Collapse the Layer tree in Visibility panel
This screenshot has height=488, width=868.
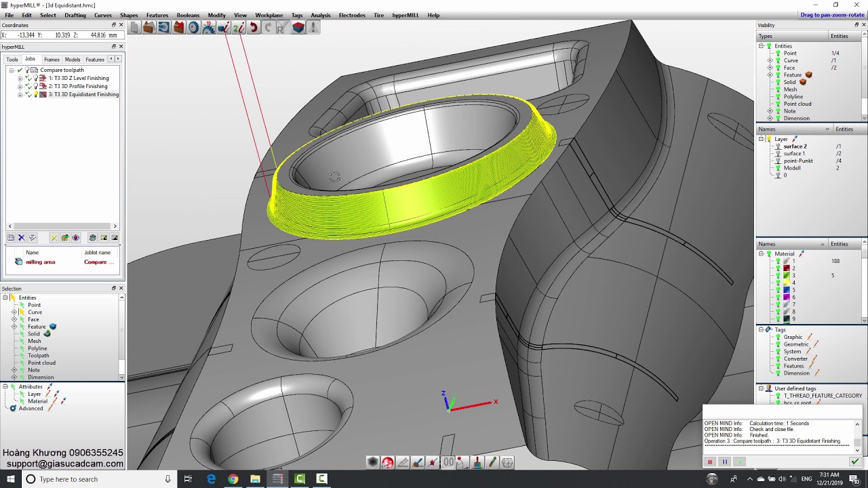click(x=761, y=139)
